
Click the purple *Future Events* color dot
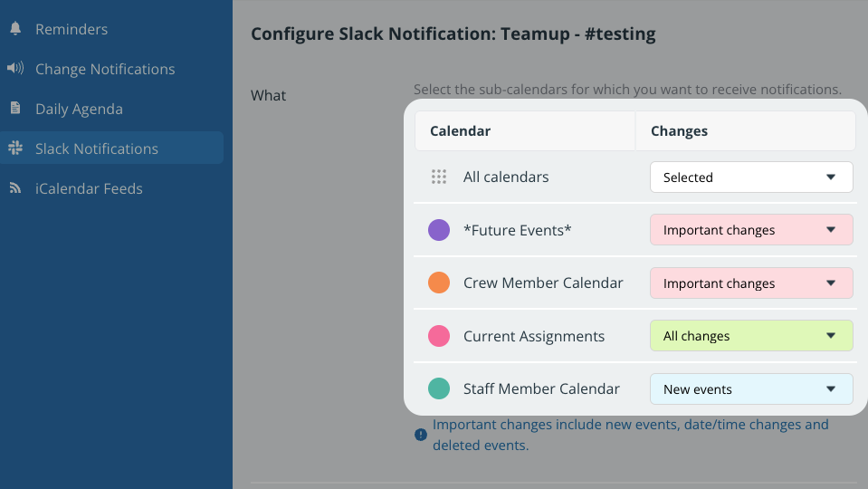(x=438, y=230)
